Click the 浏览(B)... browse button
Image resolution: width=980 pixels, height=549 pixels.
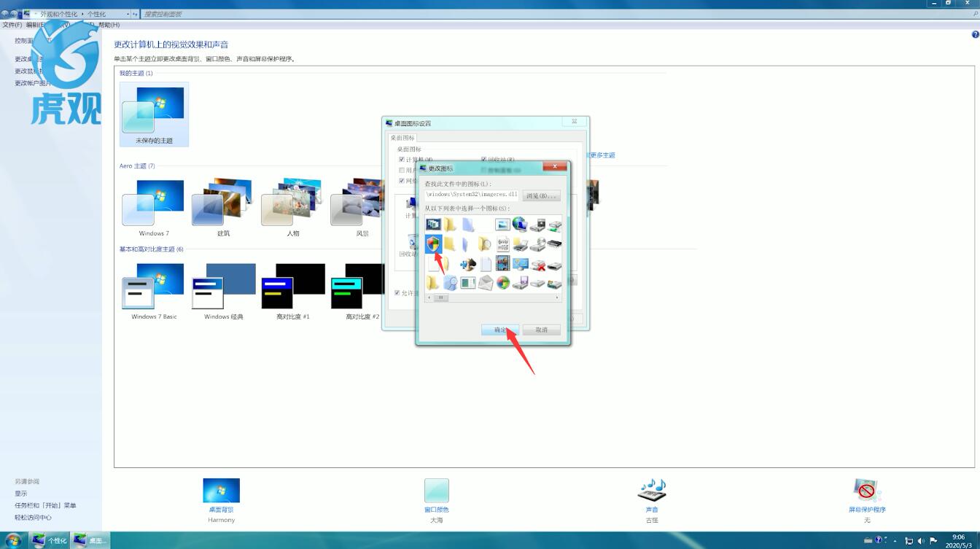541,195
